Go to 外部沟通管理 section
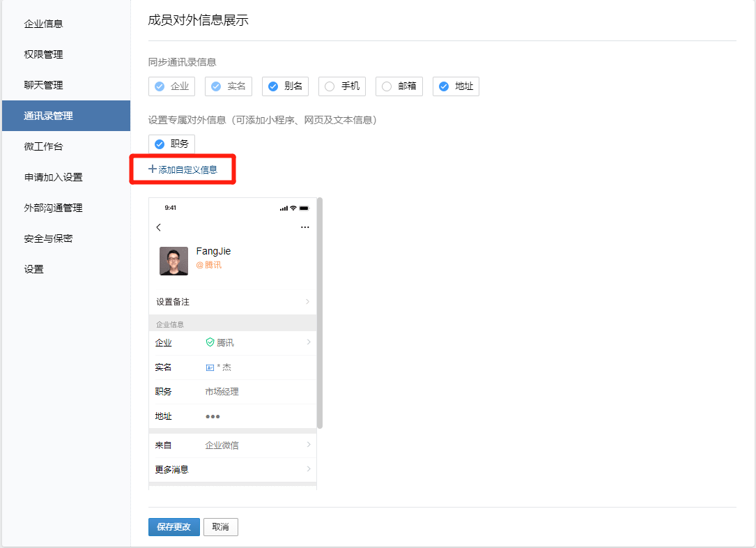This screenshot has width=756, height=548. click(53, 208)
